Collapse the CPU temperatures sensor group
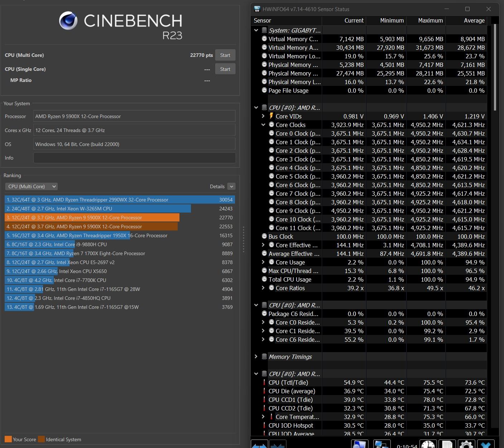The width and height of the screenshot is (504, 448). tap(256, 374)
